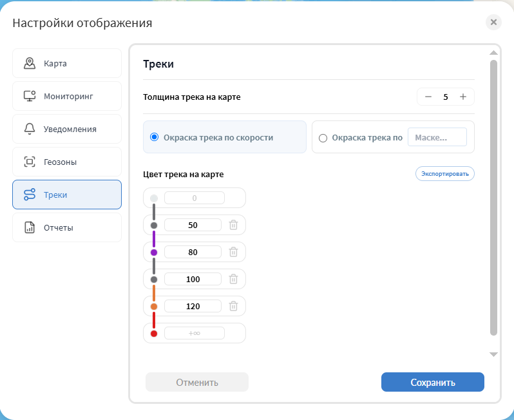Click the Толщина трека на карте label
The height and width of the screenshot is (420, 514).
pyautogui.click(x=192, y=97)
